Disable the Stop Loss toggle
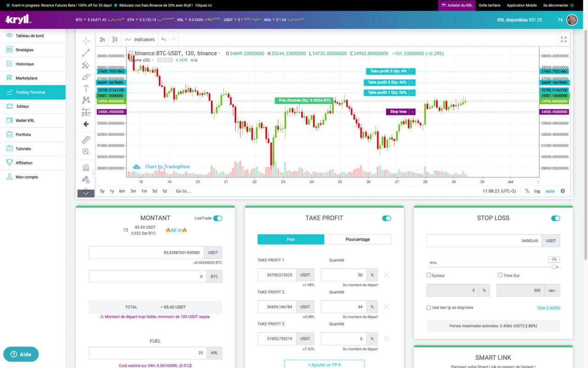This screenshot has height=368, width=588. 555,218
